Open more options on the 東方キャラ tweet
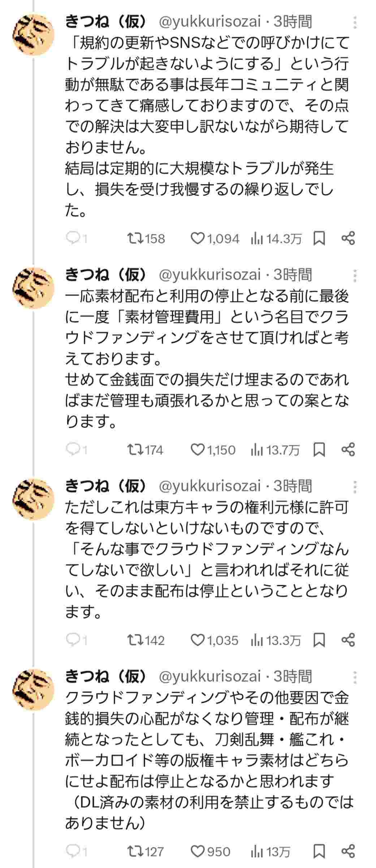 [355, 487]
